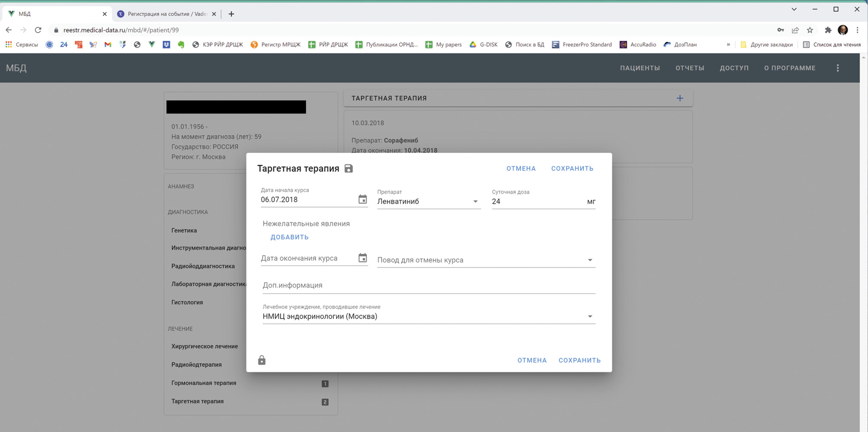868x432 pixels.
Task: Click the top ОТМЕНА button in dialog
Action: (x=521, y=168)
